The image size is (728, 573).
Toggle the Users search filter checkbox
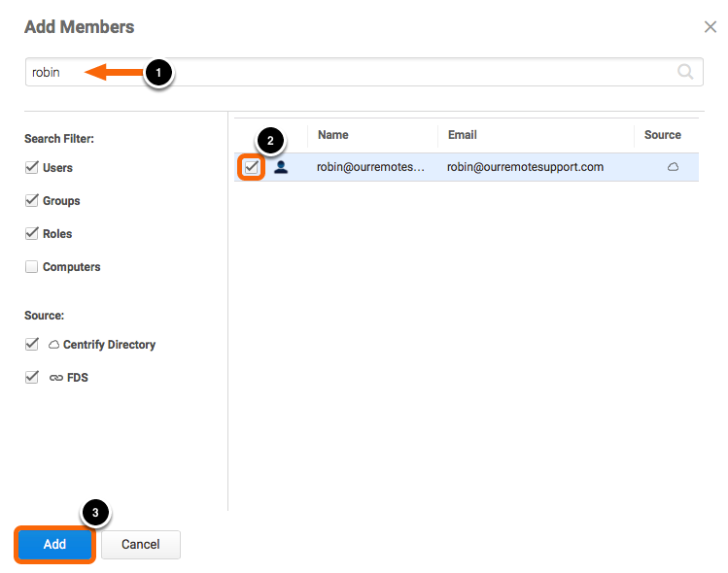(31, 167)
